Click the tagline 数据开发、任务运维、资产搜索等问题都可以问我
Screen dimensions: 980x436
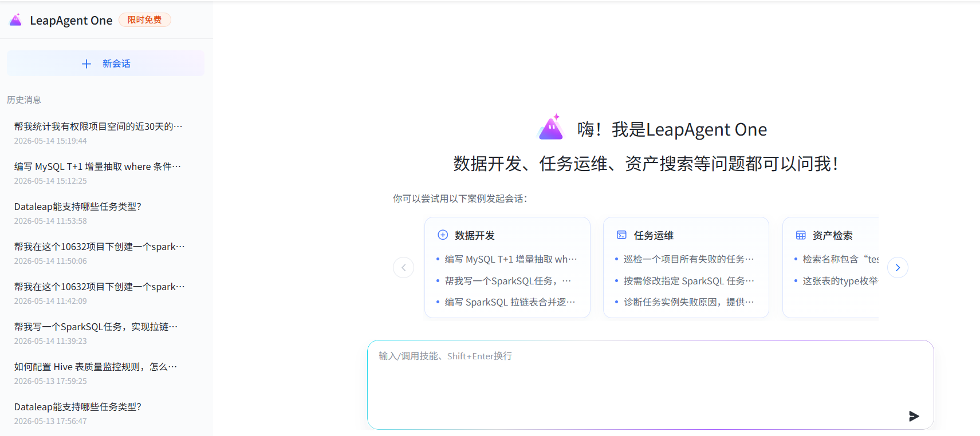click(x=646, y=164)
